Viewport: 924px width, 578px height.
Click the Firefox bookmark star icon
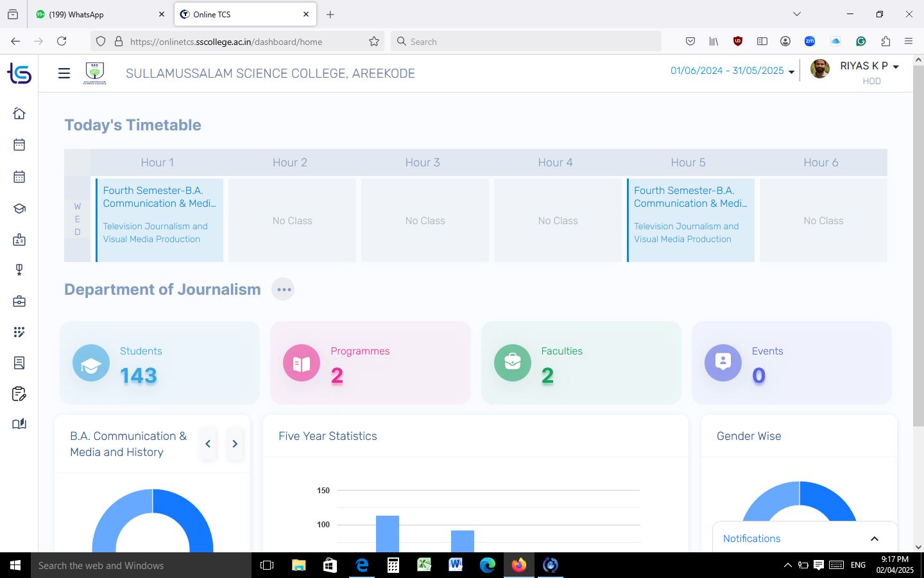click(374, 41)
